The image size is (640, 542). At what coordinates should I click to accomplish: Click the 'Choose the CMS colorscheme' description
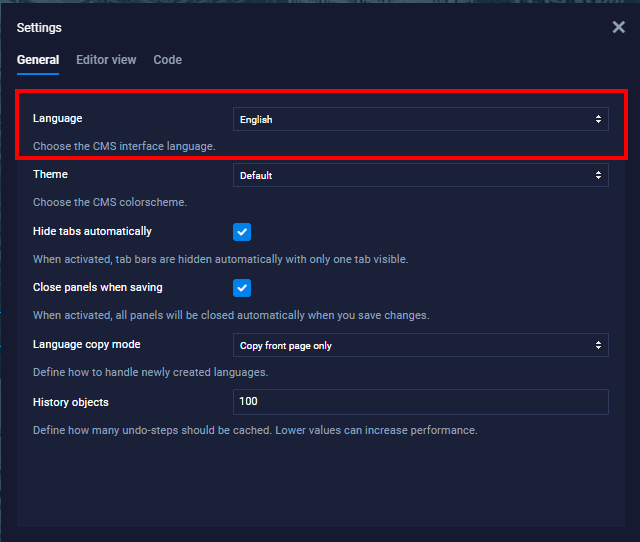(x=110, y=202)
